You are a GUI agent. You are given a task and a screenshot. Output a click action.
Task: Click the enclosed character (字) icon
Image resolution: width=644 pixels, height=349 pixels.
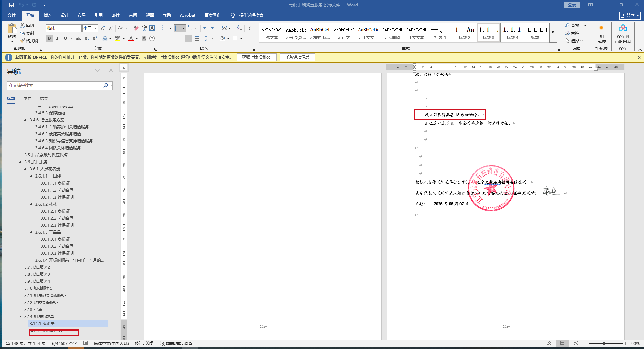pyautogui.click(x=152, y=38)
